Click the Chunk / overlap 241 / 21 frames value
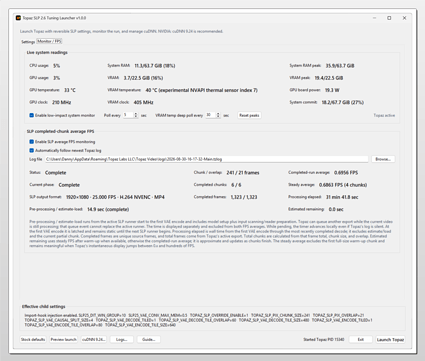 pyautogui.click(x=243, y=173)
